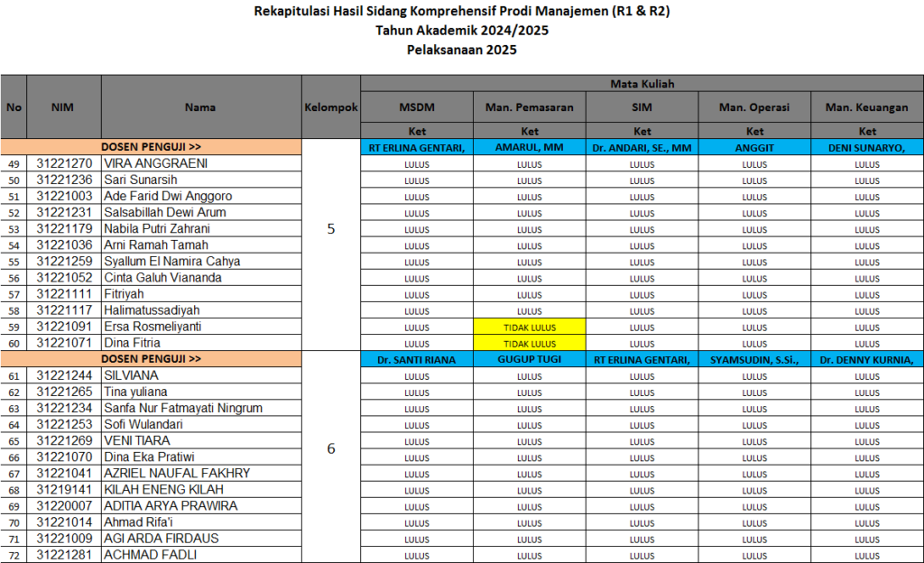
Task: Click examiner cell 'DENI SUNARYO,'
Action: 867,147
